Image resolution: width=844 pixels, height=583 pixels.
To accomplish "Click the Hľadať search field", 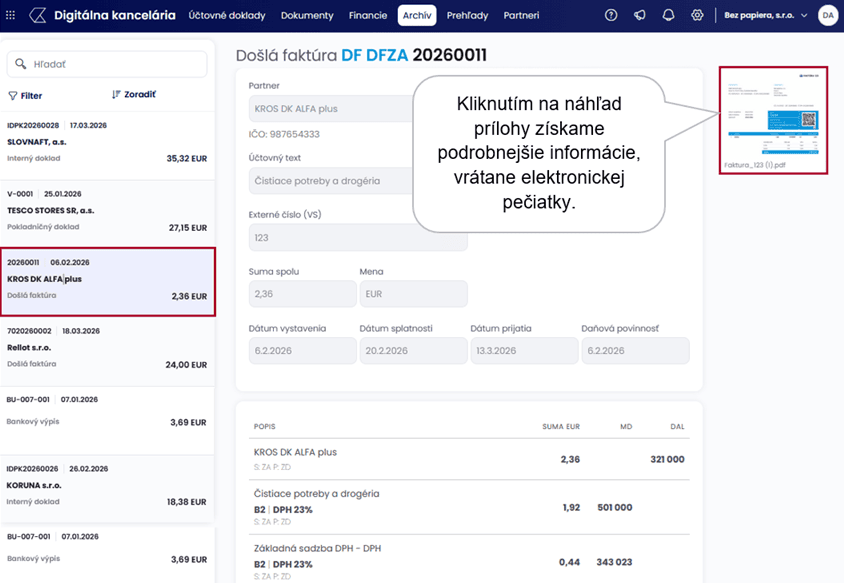I will coord(107,64).
